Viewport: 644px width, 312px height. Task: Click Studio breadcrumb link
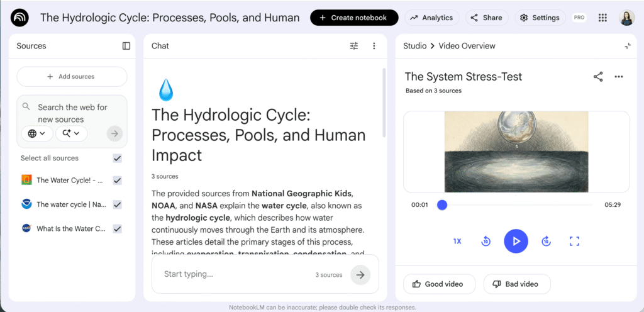(415, 46)
